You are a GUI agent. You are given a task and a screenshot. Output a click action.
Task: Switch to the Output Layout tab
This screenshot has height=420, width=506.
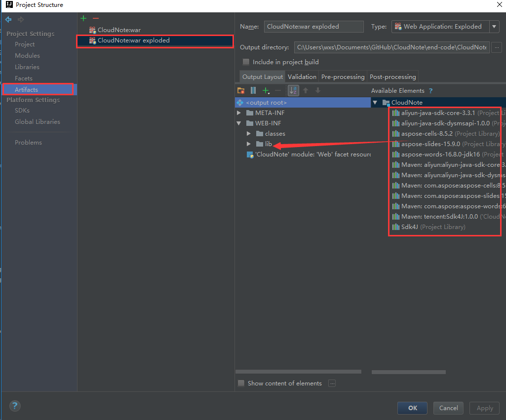point(262,77)
